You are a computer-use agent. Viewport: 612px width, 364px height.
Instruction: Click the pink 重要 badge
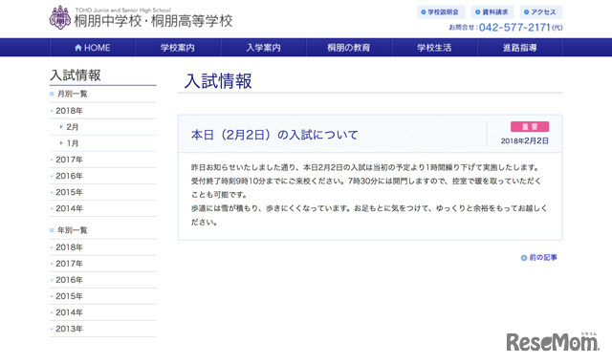tap(530, 126)
